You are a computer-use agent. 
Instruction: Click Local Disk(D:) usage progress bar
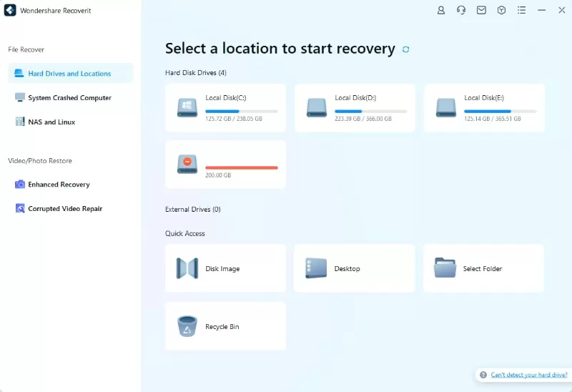pyautogui.click(x=370, y=112)
